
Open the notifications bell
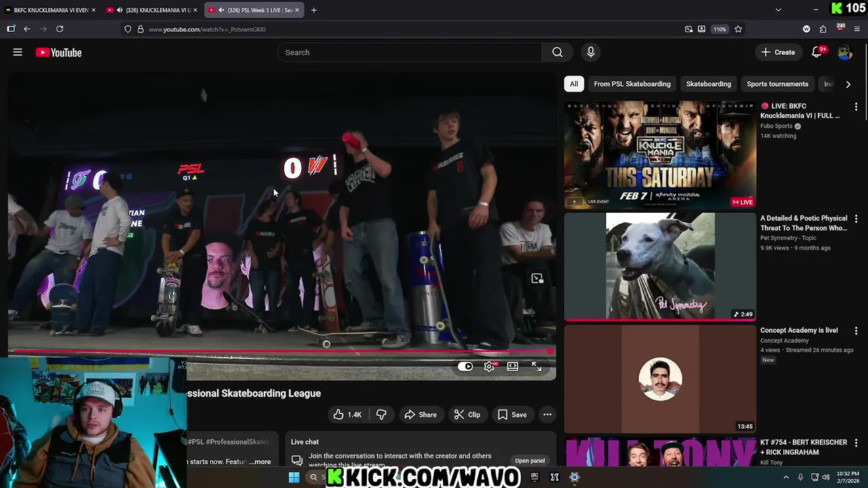[x=817, y=52]
